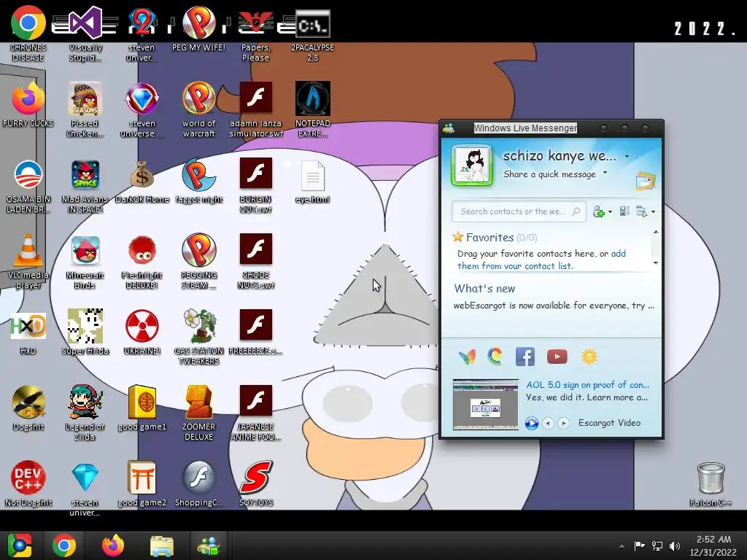Go to next Escargot video item
This screenshot has height=560, width=747.
point(563,423)
